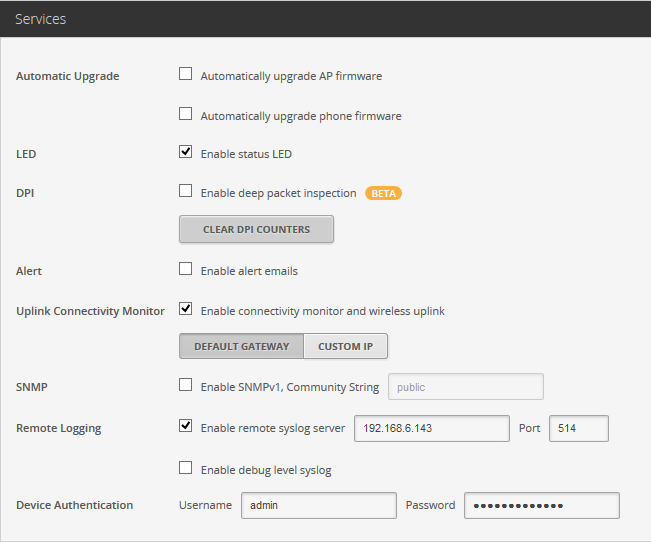Disable the status LED checkbox
This screenshot has height=542, width=651.
tap(185, 152)
